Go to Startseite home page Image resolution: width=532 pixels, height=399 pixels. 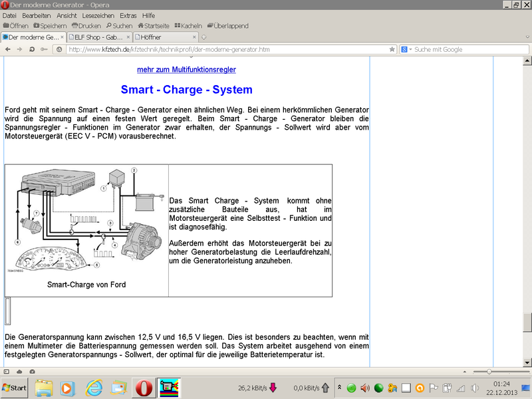[153, 26]
